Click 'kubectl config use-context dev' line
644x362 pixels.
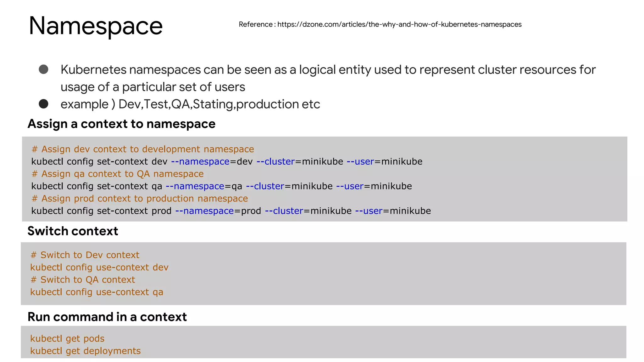(99, 267)
